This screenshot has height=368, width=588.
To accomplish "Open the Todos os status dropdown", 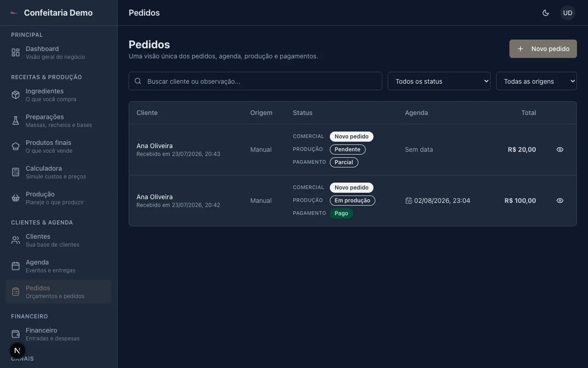I will click(x=439, y=81).
